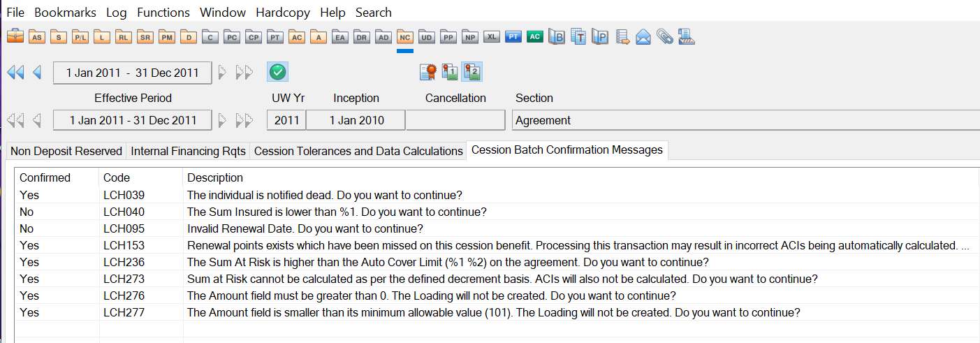Viewport: 980px width, 343px height.
Task: Select the NC folder toolbar icon
Action: click(404, 37)
